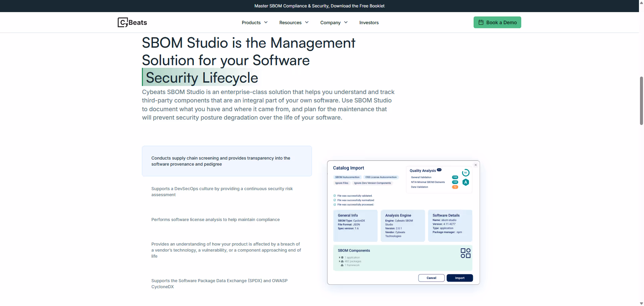Screen dimensions: 644x306
Task: Click the page vertical scrollbar thumb
Action: 641,101
